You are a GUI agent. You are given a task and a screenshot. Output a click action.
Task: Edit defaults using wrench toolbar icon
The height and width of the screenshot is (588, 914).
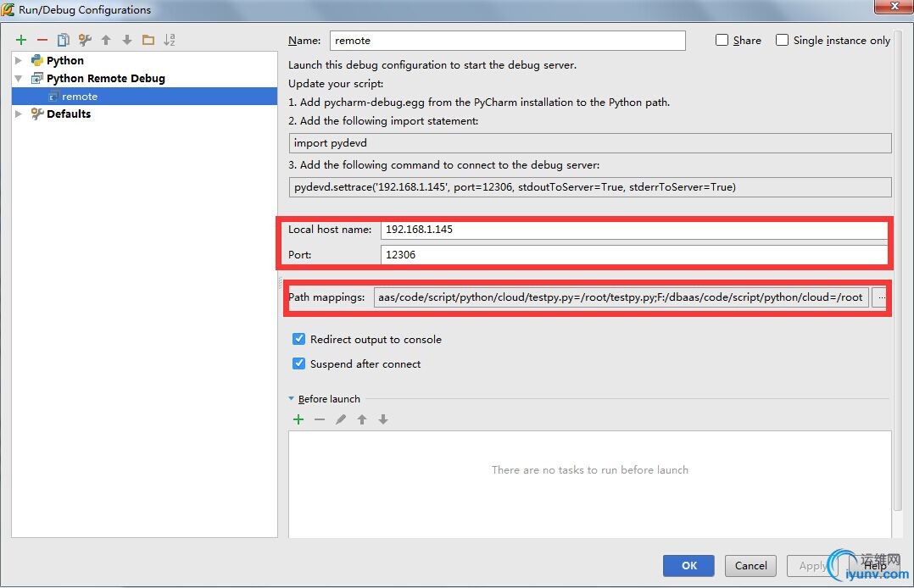coord(85,40)
